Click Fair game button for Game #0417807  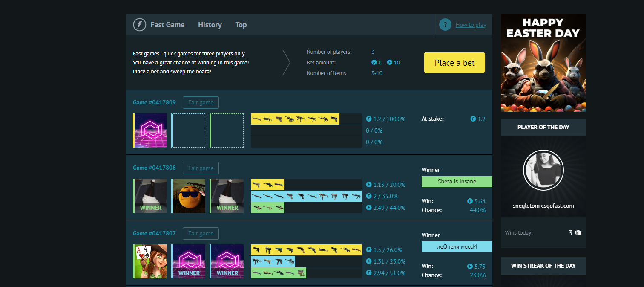point(201,233)
